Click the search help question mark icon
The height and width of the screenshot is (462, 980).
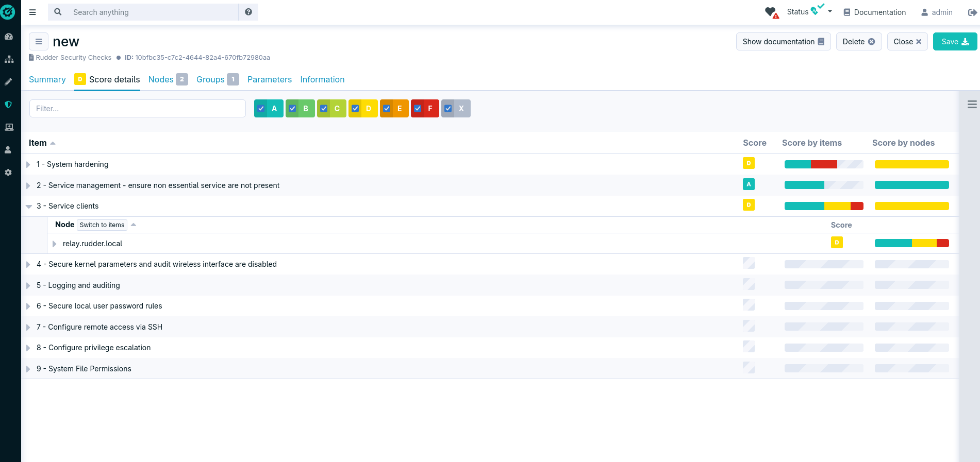pyautogui.click(x=248, y=12)
